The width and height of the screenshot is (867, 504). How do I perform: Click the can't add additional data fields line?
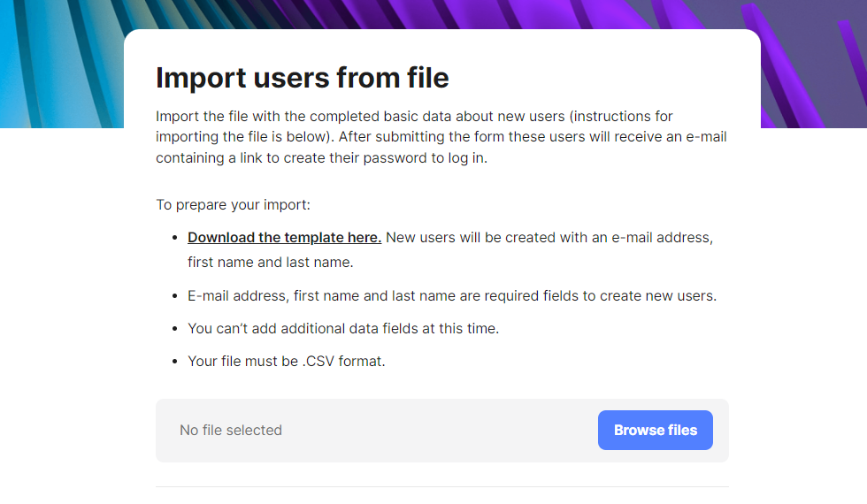coord(343,328)
